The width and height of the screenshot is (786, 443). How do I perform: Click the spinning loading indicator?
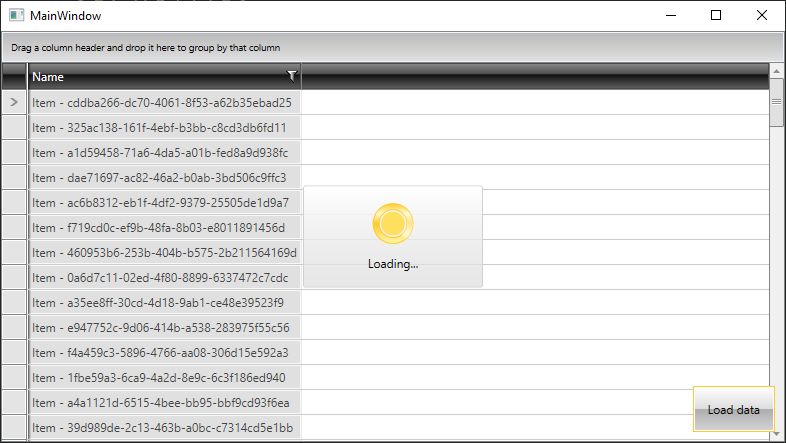click(x=392, y=224)
